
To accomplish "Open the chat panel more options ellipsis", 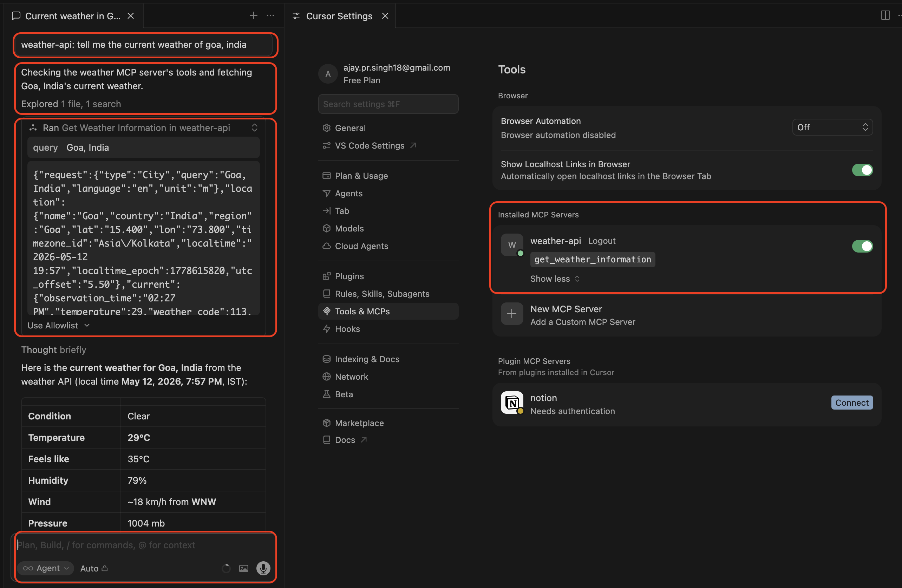I will [270, 15].
